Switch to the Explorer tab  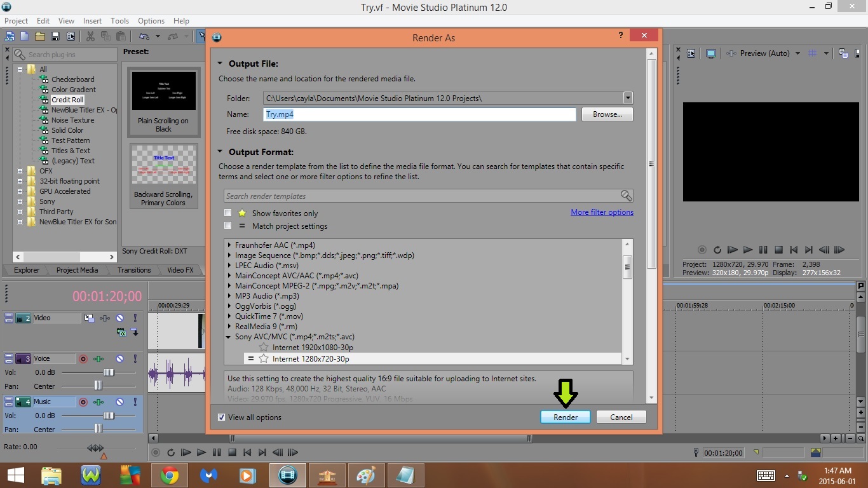point(27,270)
